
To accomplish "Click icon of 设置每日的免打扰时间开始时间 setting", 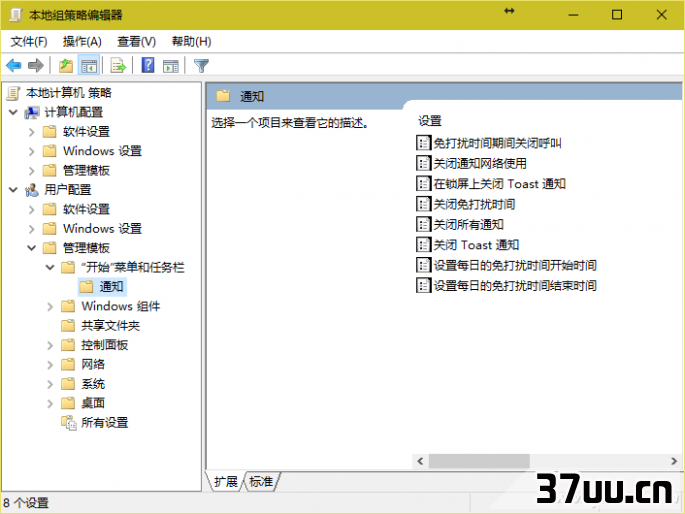I will click(x=423, y=265).
